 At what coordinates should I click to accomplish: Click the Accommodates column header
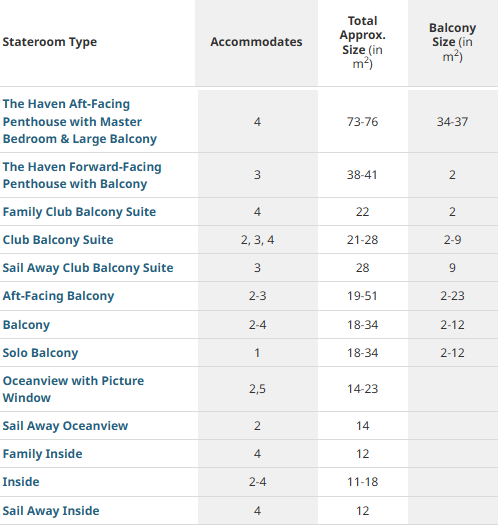tap(256, 42)
